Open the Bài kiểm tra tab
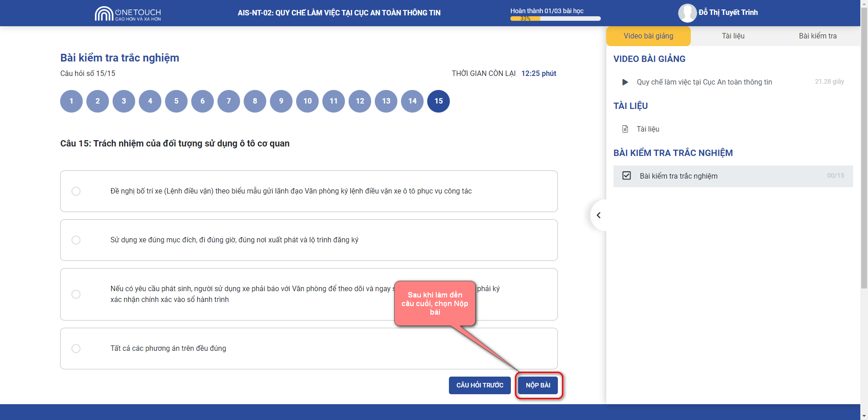868x420 pixels. pyautogui.click(x=817, y=36)
